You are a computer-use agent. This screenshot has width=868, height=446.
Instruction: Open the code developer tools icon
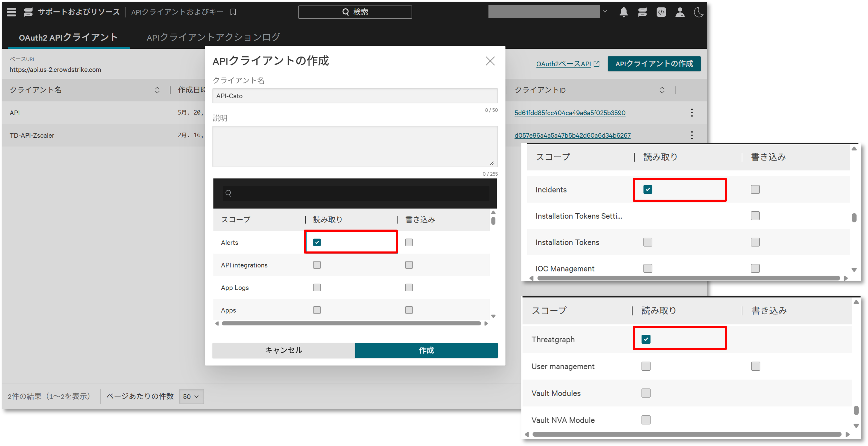tap(661, 12)
